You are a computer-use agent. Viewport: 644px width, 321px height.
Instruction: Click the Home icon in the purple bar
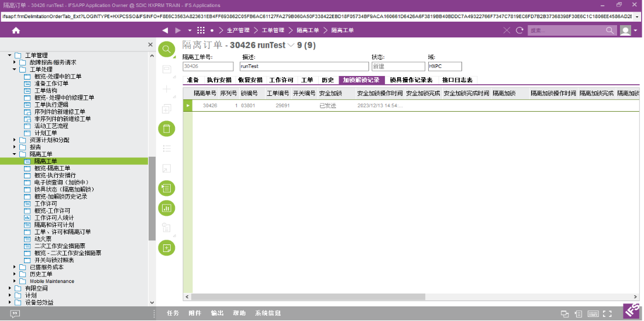(x=16, y=30)
